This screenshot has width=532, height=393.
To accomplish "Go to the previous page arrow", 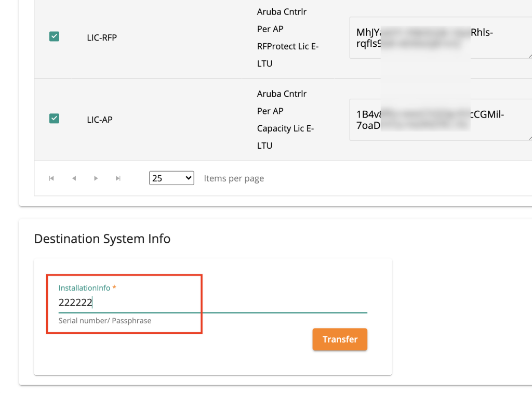I will pos(74,178).
